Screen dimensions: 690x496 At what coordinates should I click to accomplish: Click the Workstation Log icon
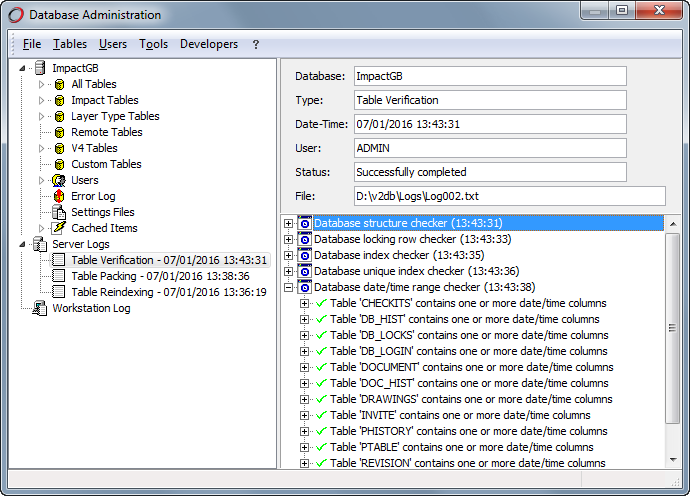pyautogui.click(x=40, y=308)
